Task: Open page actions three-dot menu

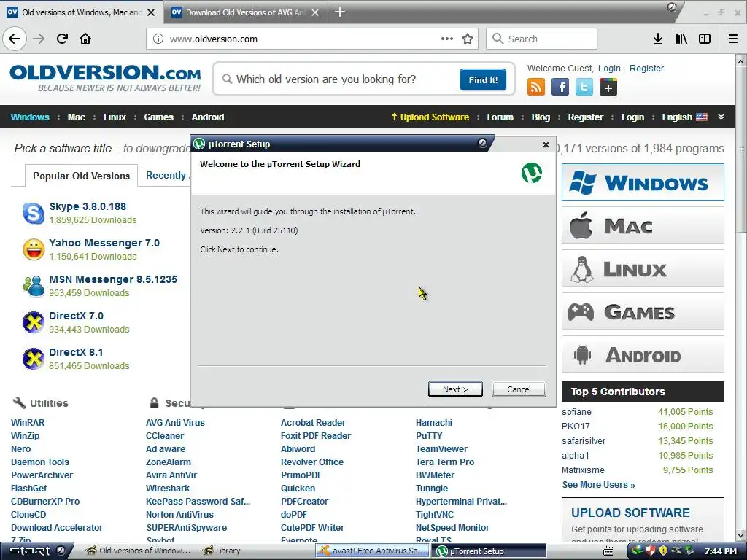Action: pyautogui.click(x=447, y=39)
